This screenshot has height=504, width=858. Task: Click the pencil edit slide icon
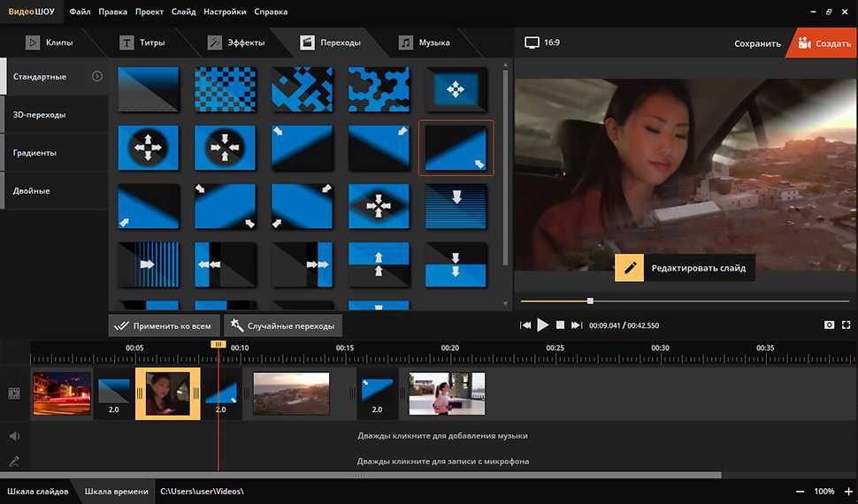coord(630,268)
